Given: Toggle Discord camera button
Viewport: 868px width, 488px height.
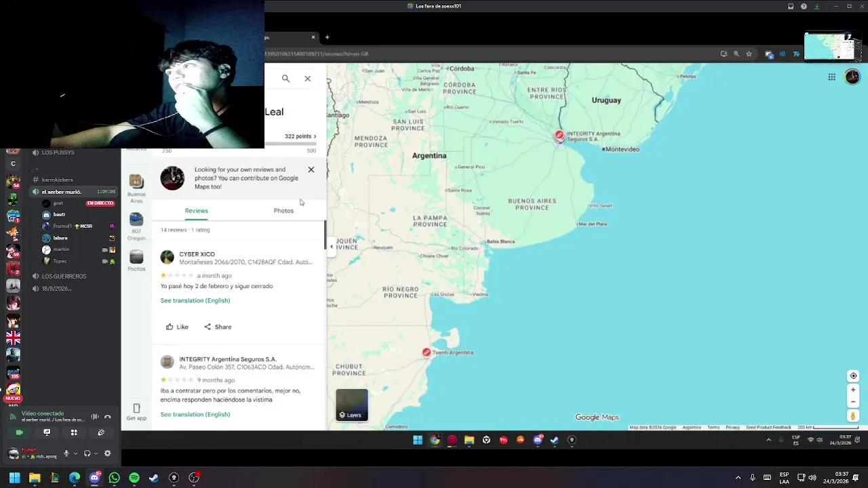Looking at the screenshot, I should [x=19, y=432].
